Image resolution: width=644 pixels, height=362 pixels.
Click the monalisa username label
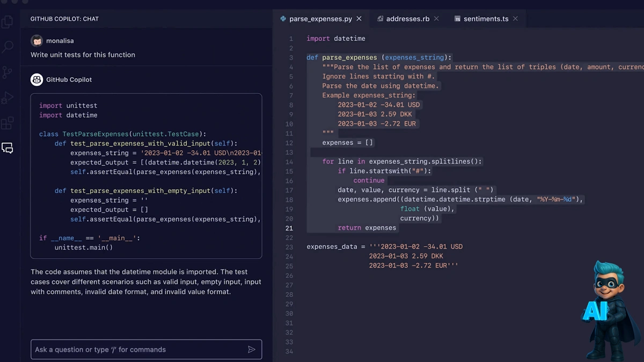(x=60, y=41)
